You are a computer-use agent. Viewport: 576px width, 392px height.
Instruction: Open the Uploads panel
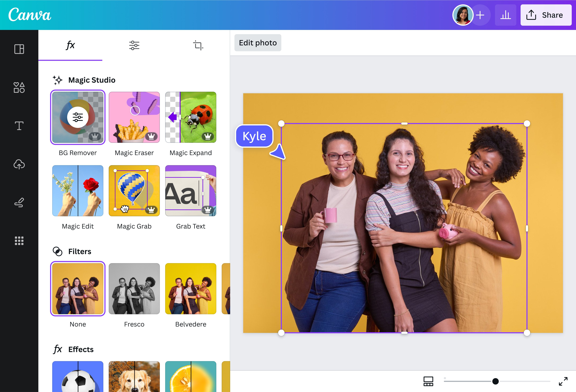19,164
